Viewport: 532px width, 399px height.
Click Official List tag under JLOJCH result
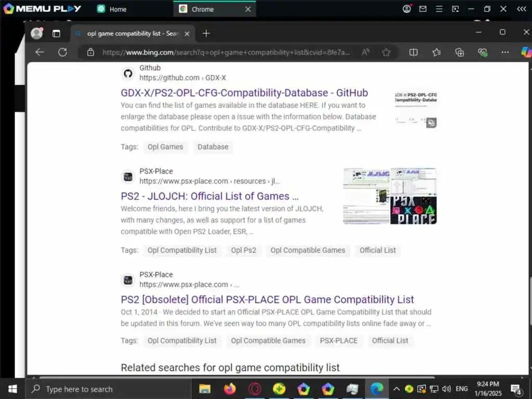pos(378,250)
